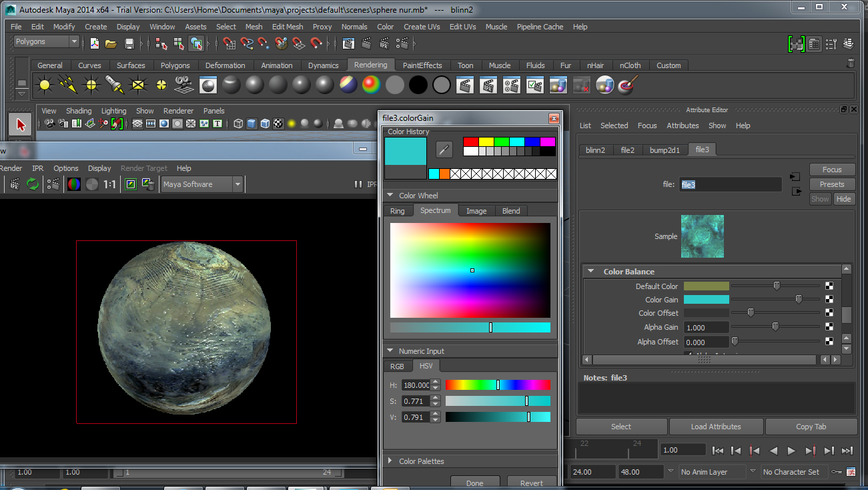The width and height of the screenshot is (868, 490).
Task: Click the Display RGB Channels icon
Action: point(74,184)
